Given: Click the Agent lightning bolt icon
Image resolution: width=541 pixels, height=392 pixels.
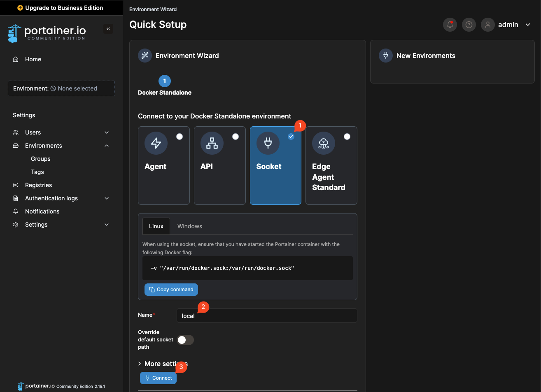Looking at the screenshot, I should [156, 143].
